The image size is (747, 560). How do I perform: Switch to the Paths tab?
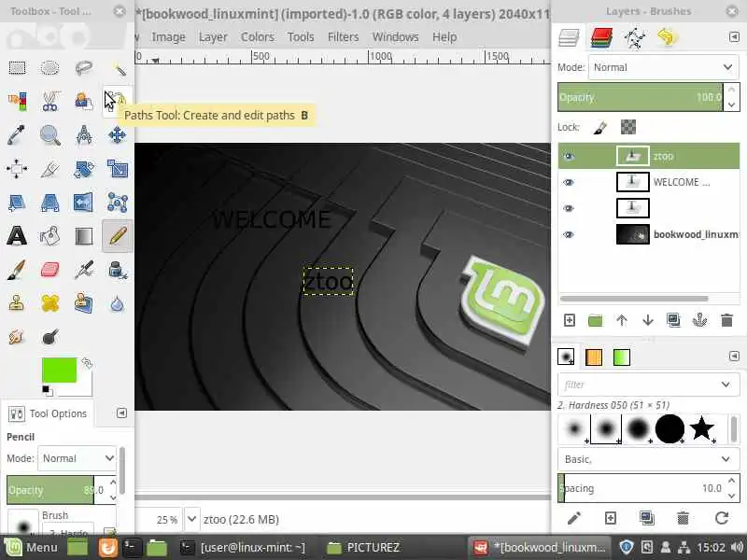coord(635,37)
